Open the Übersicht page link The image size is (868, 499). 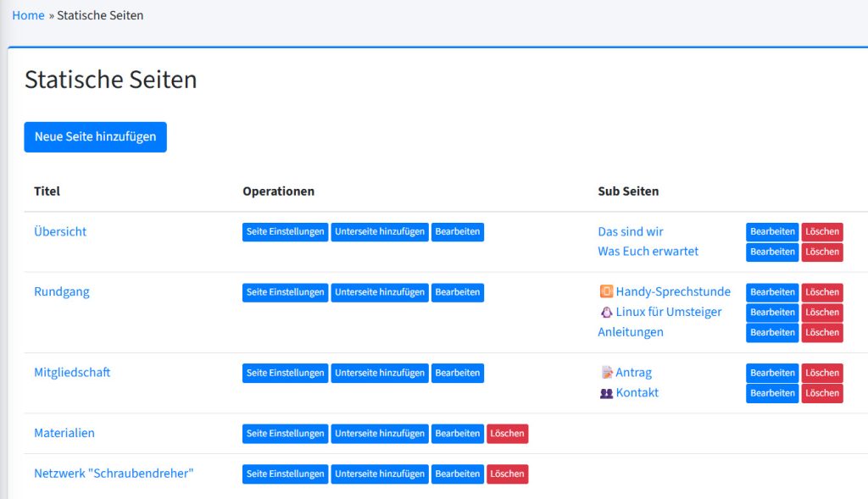[x=60, y=231]
